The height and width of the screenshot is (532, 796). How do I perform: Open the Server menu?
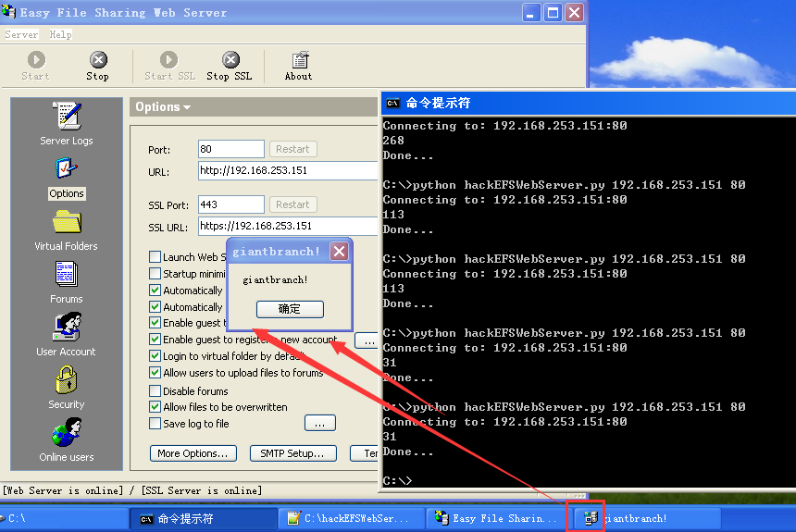[21, 34]
